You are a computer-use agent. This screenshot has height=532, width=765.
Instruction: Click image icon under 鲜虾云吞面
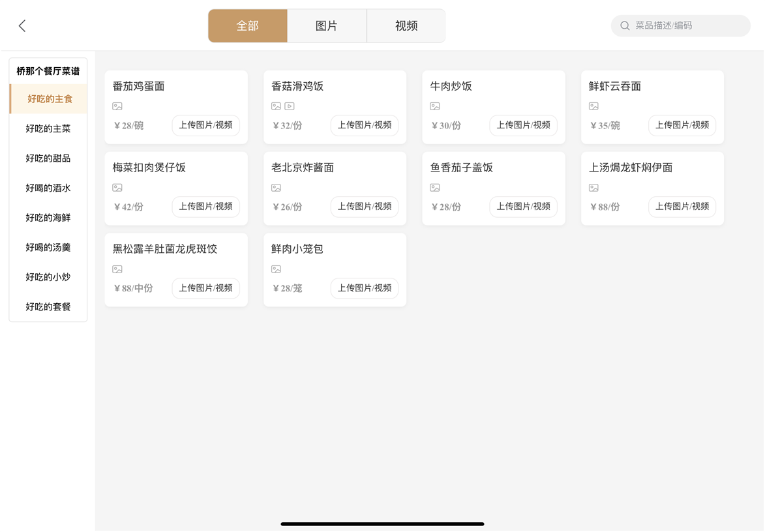tap(593, 106)
